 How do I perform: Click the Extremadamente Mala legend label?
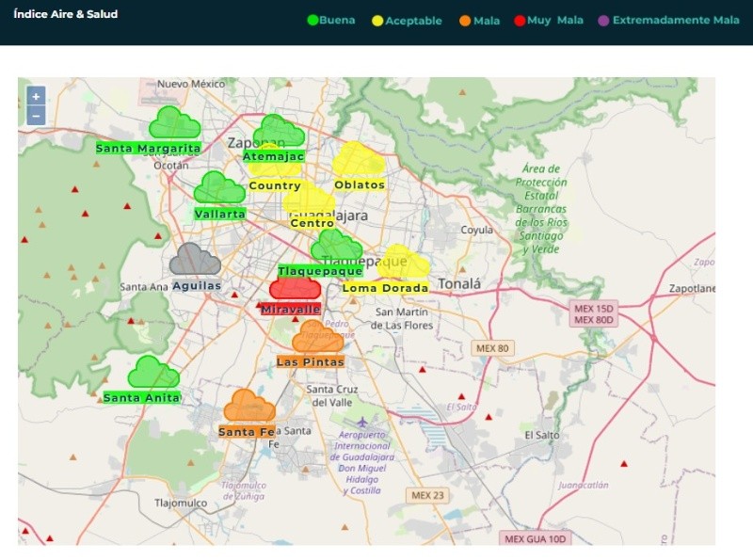[676, 20]
